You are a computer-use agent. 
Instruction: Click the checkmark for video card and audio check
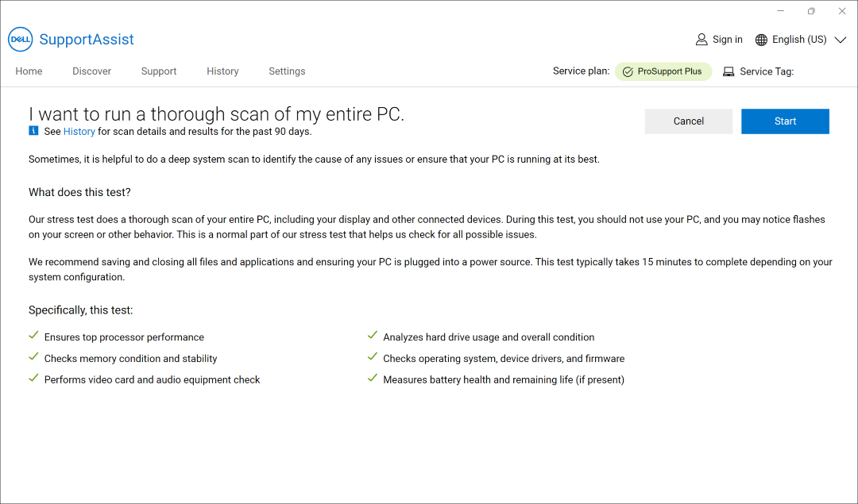click(33, 378)
